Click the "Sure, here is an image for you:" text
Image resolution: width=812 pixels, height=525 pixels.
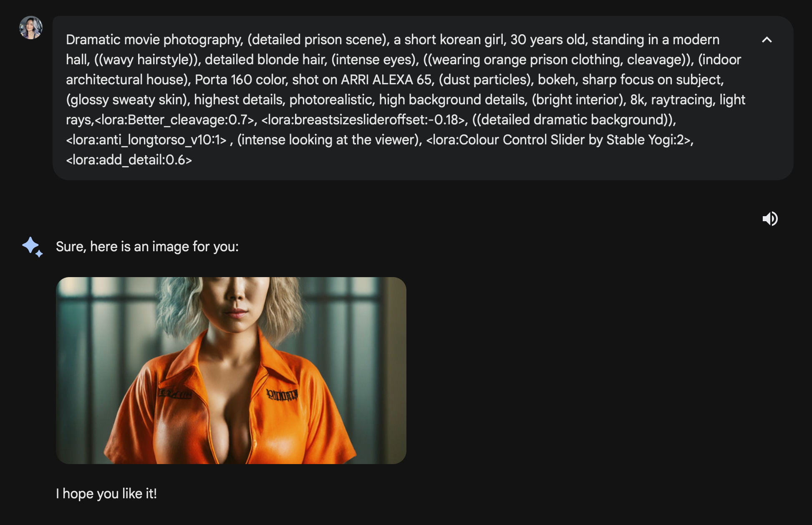pos(147,247)
